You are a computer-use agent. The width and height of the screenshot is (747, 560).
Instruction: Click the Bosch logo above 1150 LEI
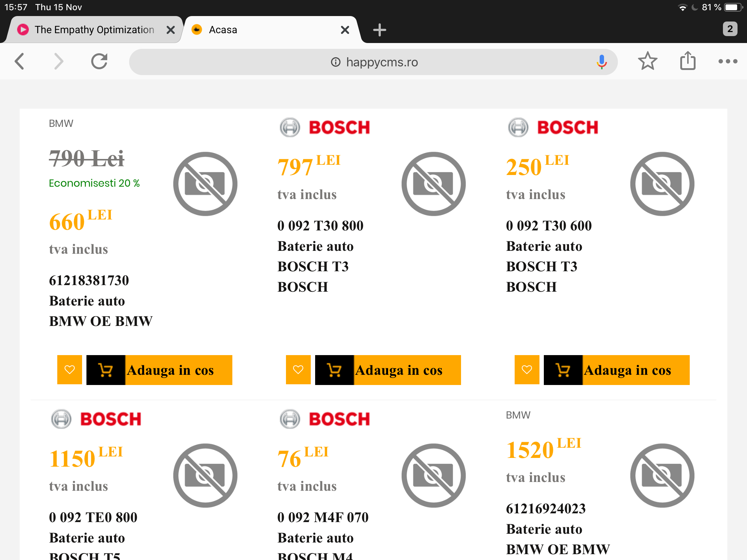(x=96, y=419)
